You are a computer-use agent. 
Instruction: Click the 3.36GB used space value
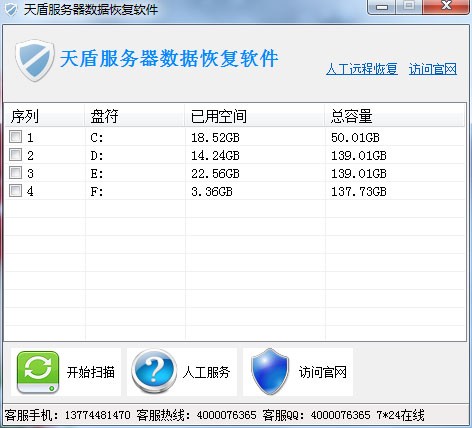coord(212,191)
